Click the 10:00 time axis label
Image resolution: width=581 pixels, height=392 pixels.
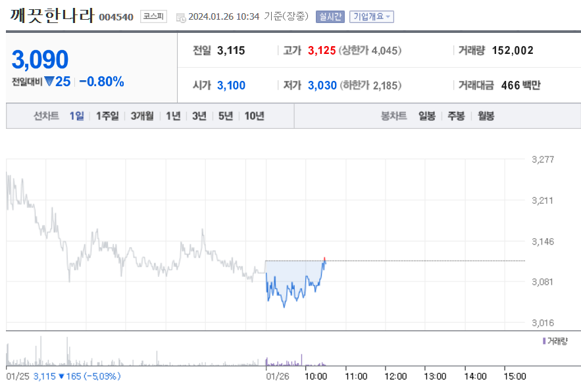[316, 376]
